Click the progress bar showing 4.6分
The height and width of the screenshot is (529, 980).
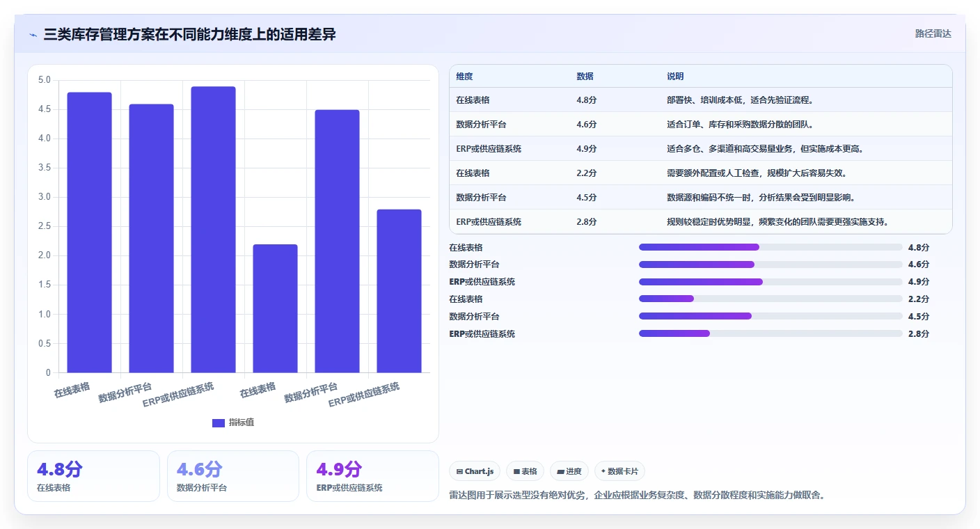[770, 264]
